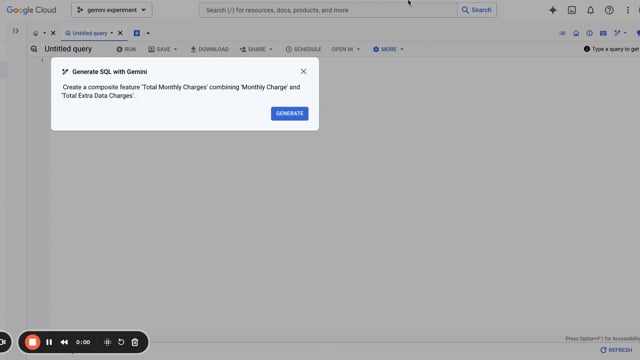Run the query

point(126,49)
